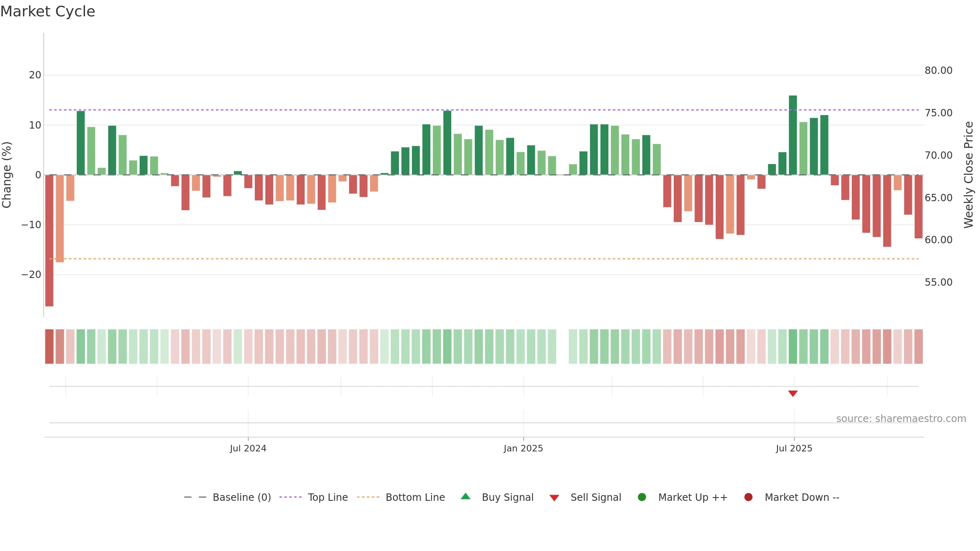Click the darkest red heat-strip cell under the deepest bar
The width and height of the screenshot is (980, 551).
[x=49, y=347]
